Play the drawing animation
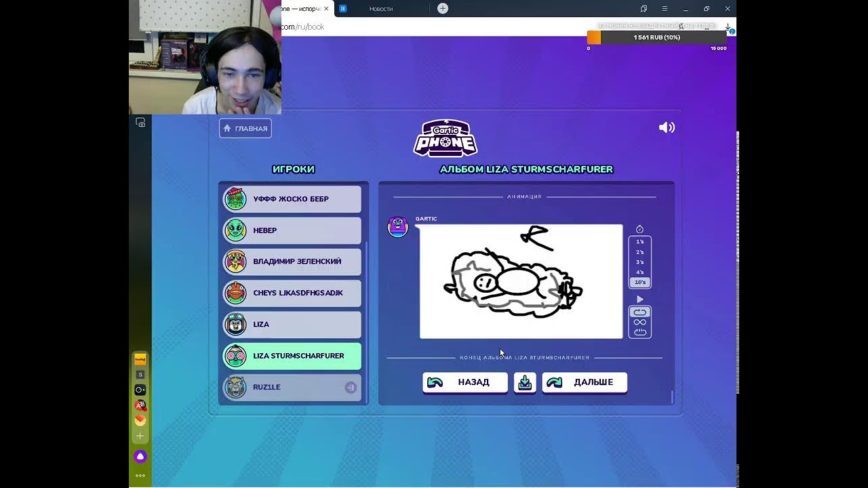 click(639, 300)
